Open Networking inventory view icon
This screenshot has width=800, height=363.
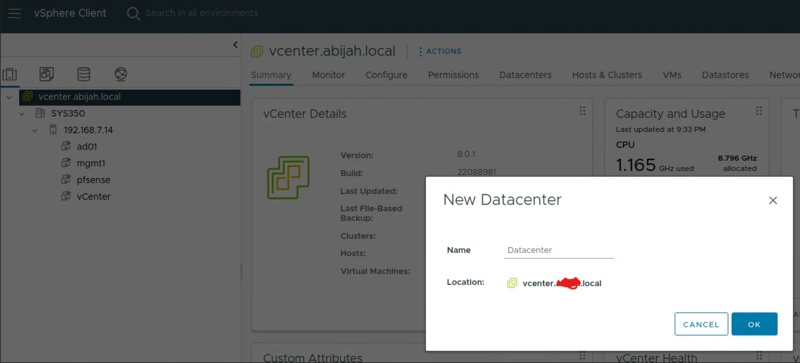click(120, 75)
